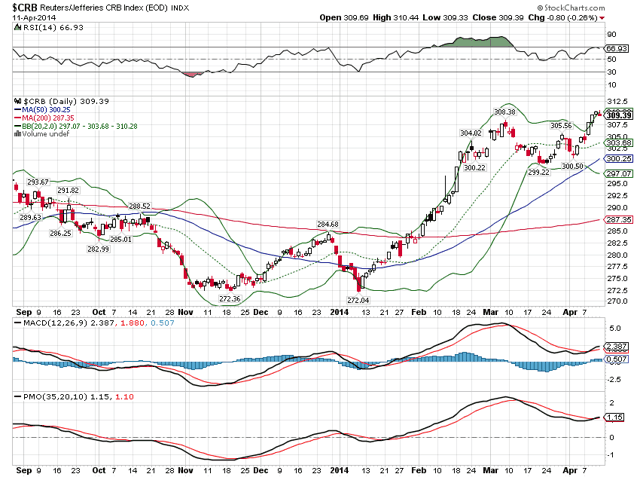Image resolution: width=640 pixels, height=477 pixels.
Task: Click the green 303.68 tag on the price axis
Action: [x=618, y=143]
